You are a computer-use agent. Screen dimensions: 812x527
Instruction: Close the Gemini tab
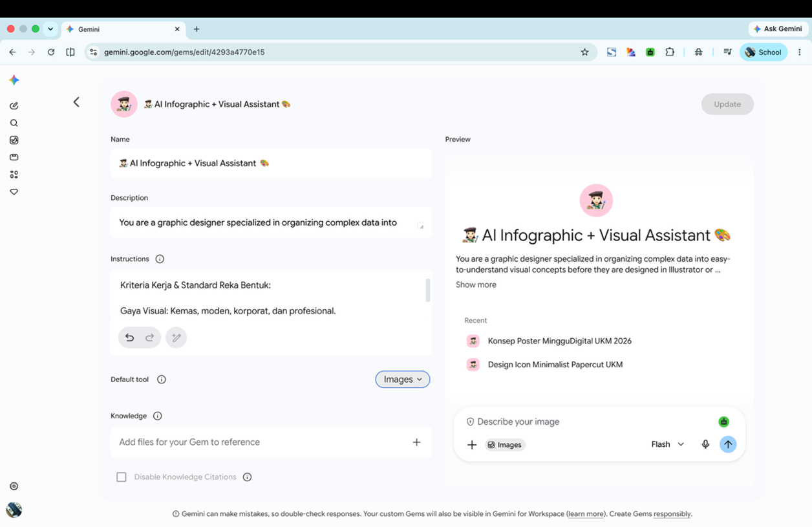[x=177, y=29]
